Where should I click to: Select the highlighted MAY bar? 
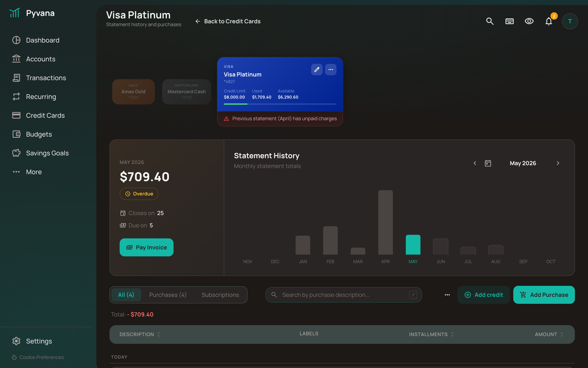pyautogui.click(x=413, y=245)
